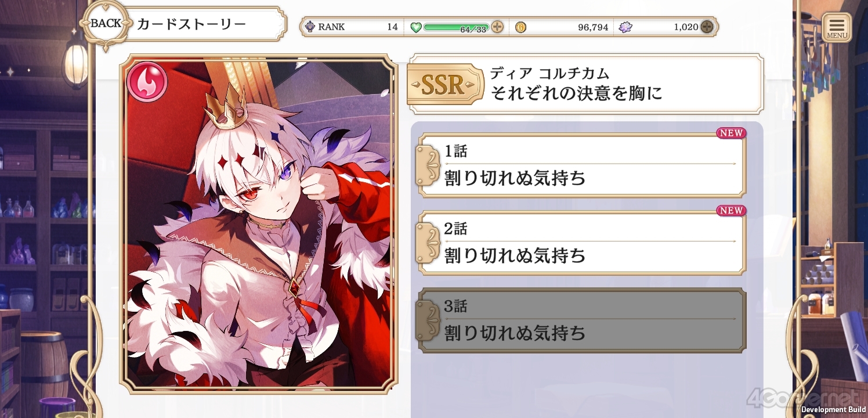This screenshot has height=418, width=868.
Task: Click the purple gem currency icon
Action: point(625,27)
